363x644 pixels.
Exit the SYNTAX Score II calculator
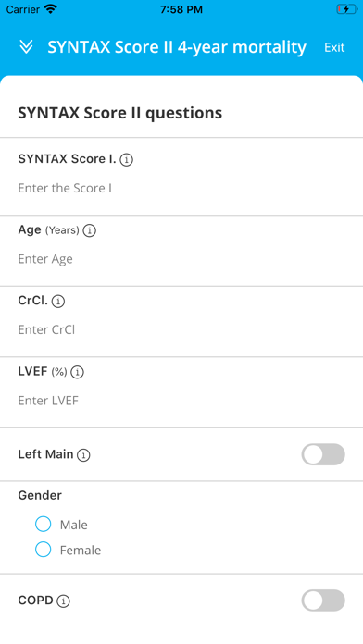[x=334, y=47]
